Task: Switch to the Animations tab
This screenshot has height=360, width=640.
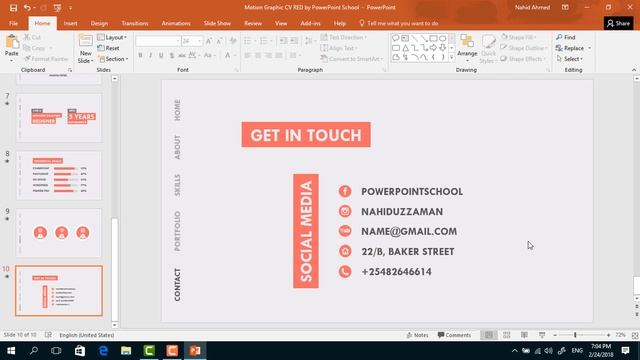Action: point(176,23)
